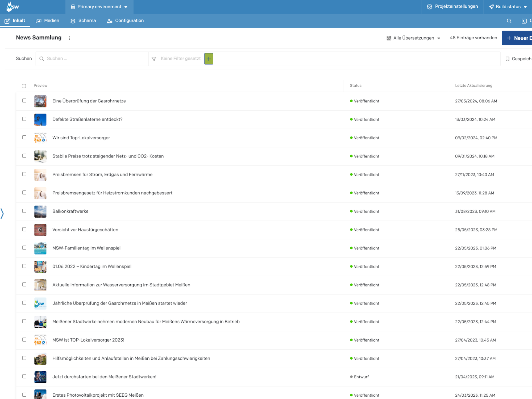
Task: Switch to the Medien tab
Action: point(48,21)
